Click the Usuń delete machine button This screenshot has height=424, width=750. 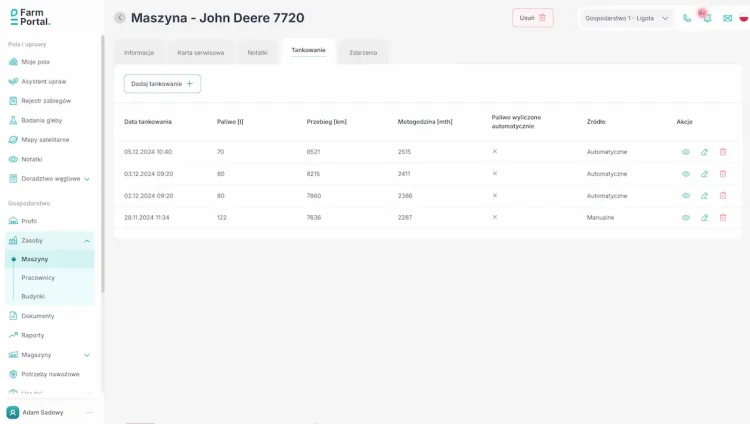pyautogui.click(x=532, y=18)
